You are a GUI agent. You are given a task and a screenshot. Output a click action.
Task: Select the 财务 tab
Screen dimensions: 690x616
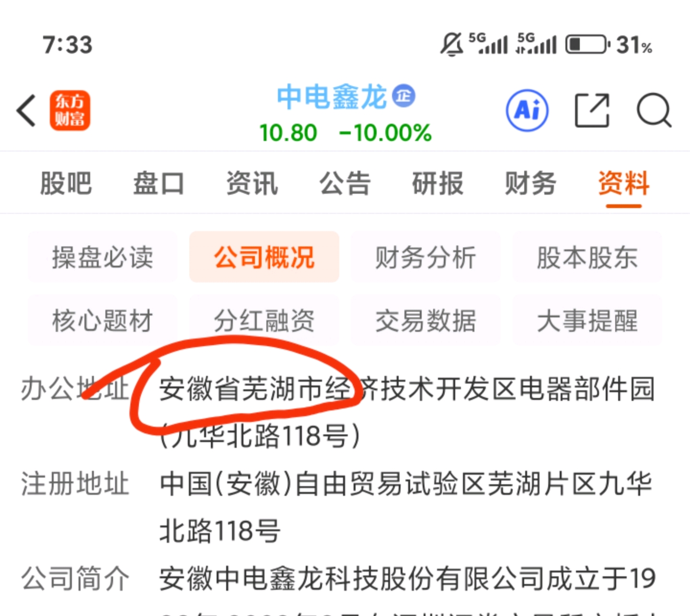click(x=530, y=183)
